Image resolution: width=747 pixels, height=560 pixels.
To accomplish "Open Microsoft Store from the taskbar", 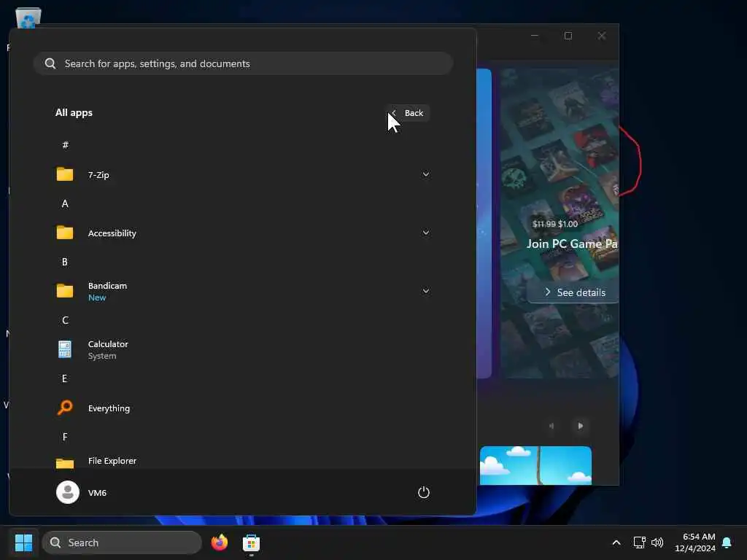I will click(251, 542).
